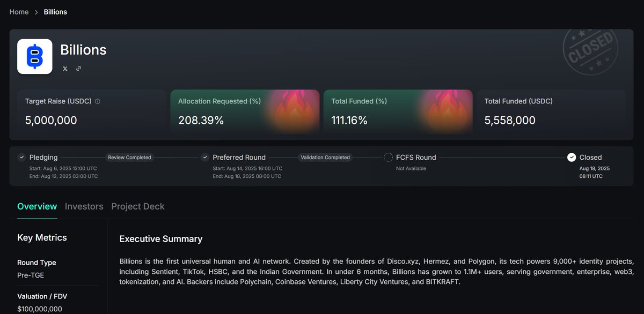Click the Pledging end date Aug 12, 2025

click(x=63, y=176)
